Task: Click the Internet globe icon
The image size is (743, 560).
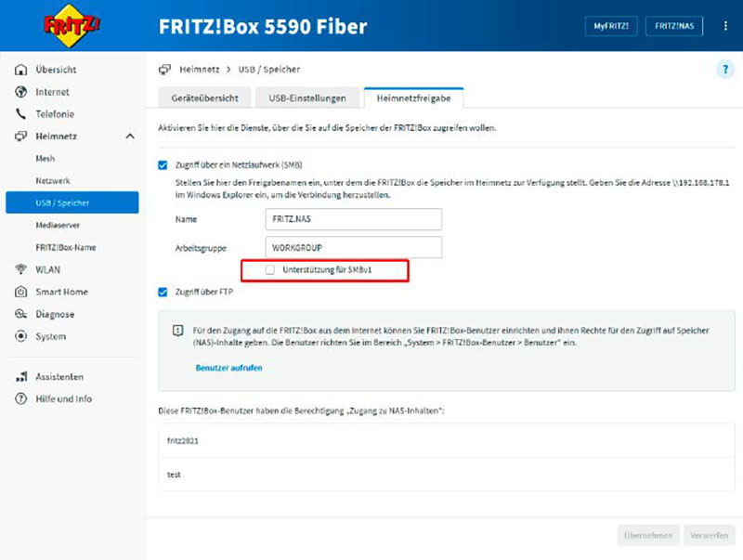Action: coord(20,92)
